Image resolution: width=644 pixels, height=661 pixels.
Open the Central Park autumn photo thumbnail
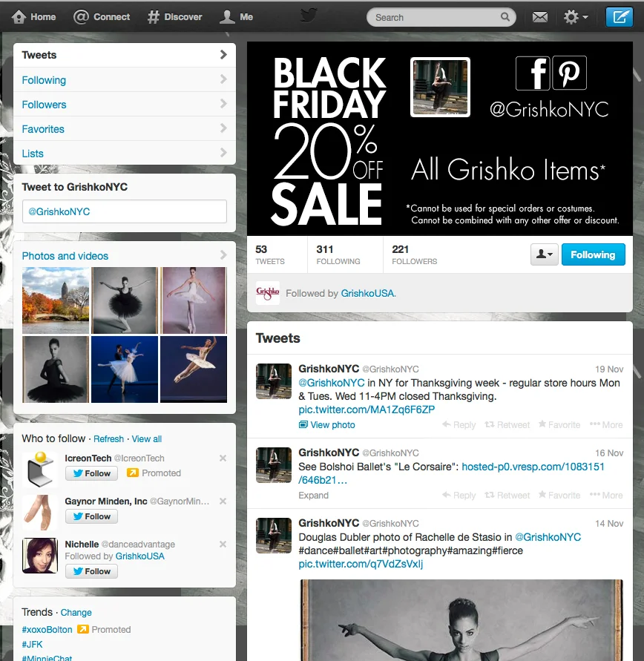pyautogui.click(x=56, y=300)
